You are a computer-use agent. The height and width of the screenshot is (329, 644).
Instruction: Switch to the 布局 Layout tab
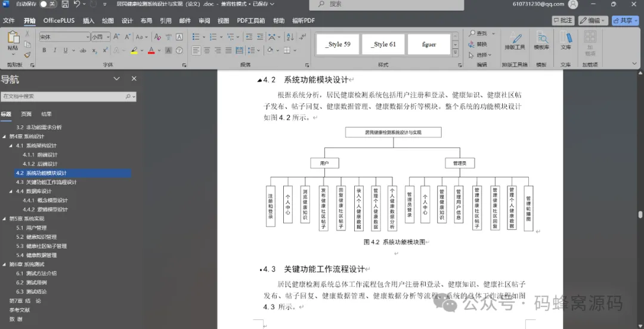(x=146, y=20)
